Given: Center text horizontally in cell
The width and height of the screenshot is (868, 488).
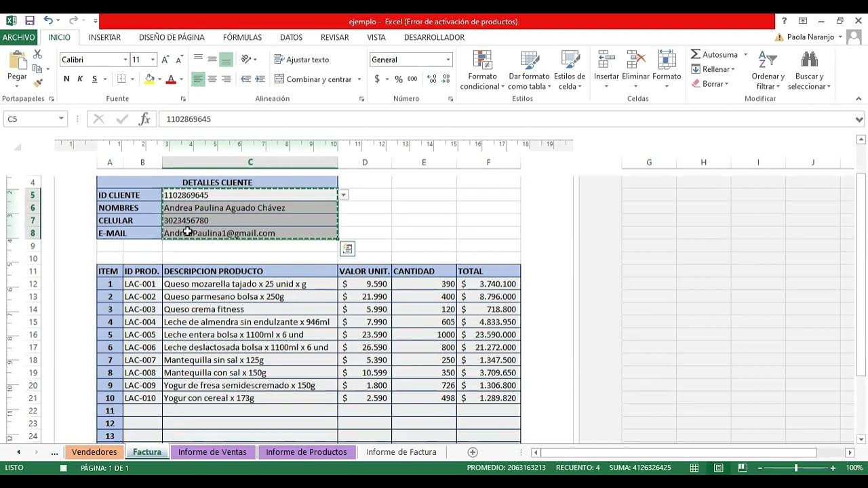Looking at the screenshot, I should 212,79.
